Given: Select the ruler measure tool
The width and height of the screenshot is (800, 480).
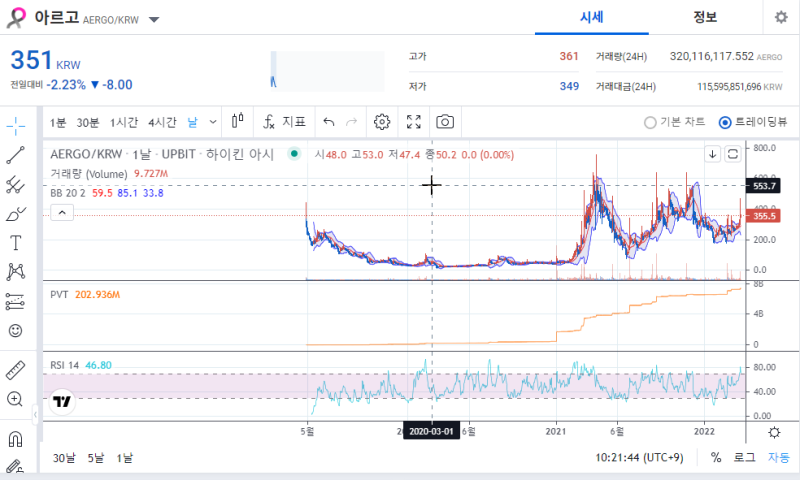Looking at the screenshot, I should click(16, 370).
